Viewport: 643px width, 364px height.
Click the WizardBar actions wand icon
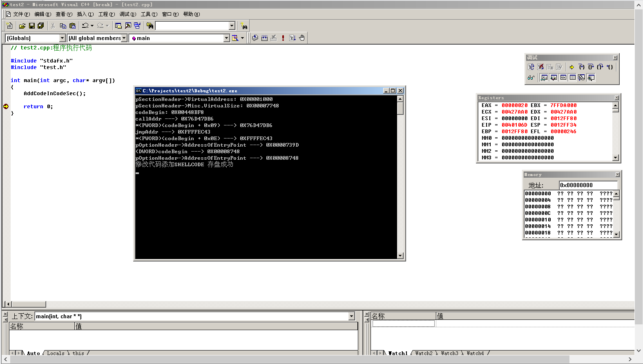[235, 38]
